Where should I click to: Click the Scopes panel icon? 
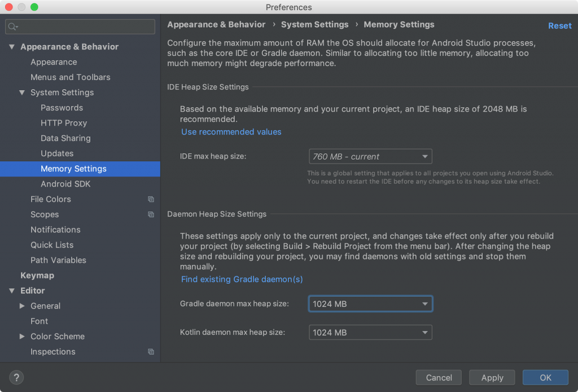tap(151, 214)
